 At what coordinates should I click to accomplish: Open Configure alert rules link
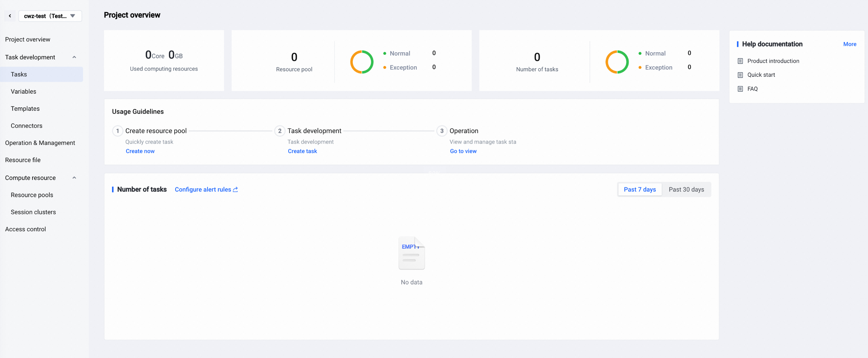coord(203,190)
